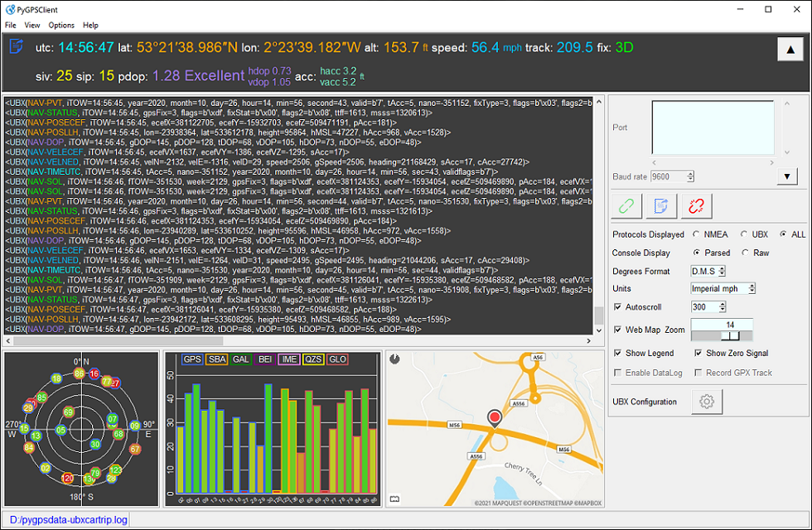Click the expand icon in the map corner
Image resolution: width=812 pixels, height=530 pixels.
pos(394,497)
